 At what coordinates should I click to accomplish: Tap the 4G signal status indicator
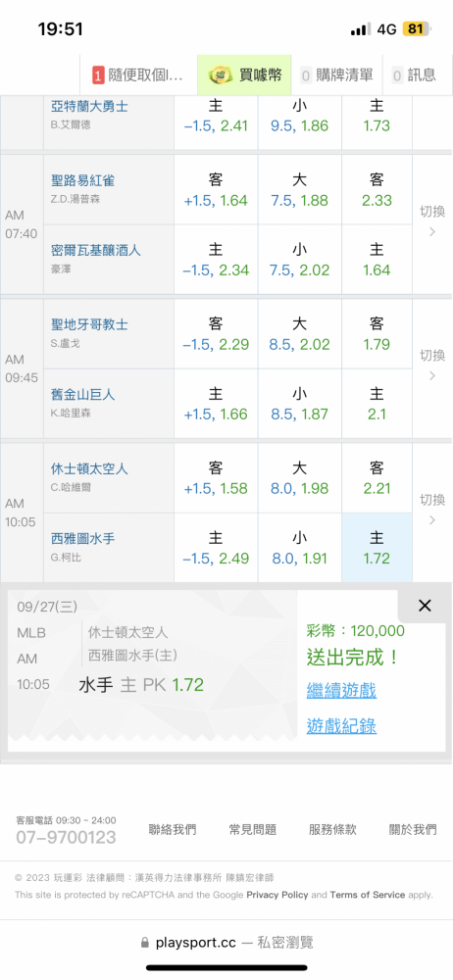(x=386, y=29)
